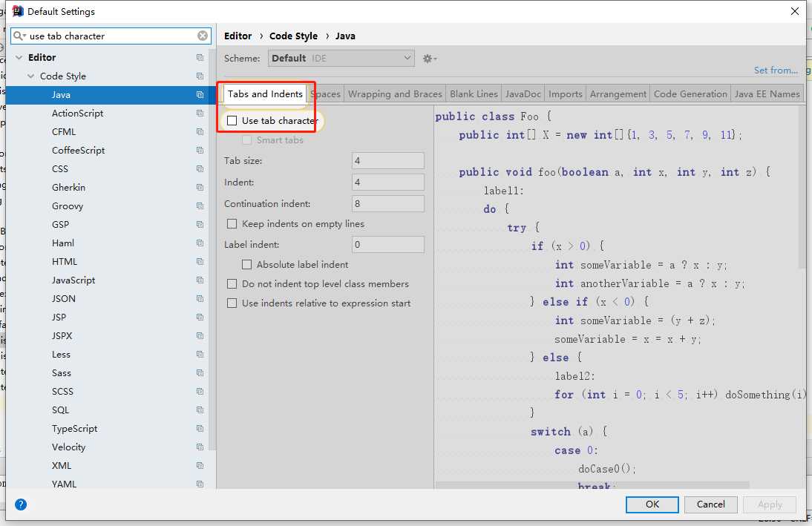Open the JavaDoc tab
This screenshot has width=812, height=526.
coord(523,94)
